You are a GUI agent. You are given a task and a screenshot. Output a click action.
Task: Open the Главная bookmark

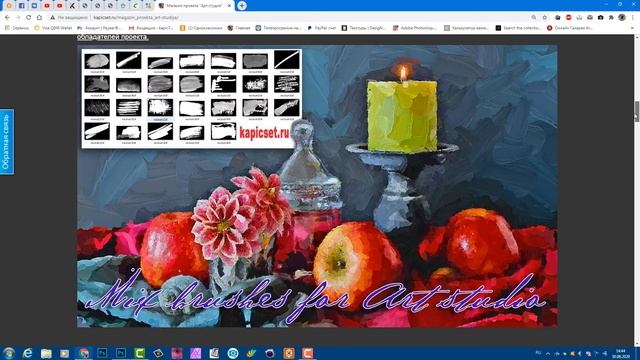click(x=239, y=28)
